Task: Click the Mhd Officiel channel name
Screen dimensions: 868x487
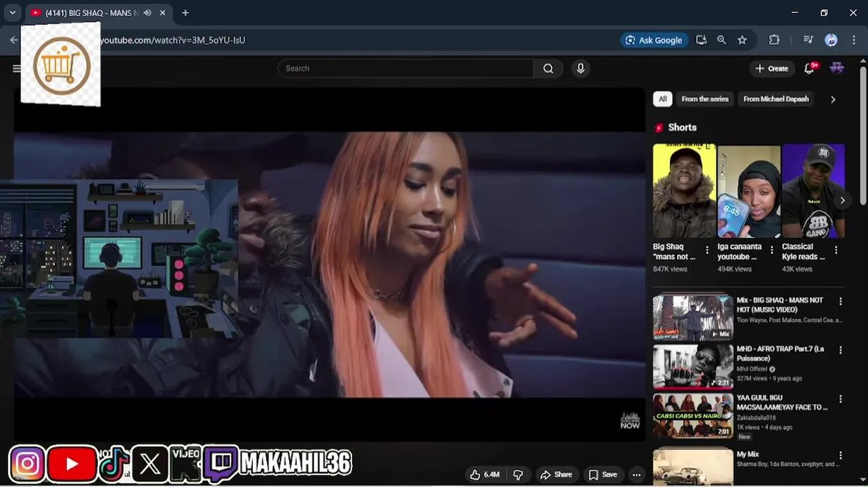Action: click(752, 369)
